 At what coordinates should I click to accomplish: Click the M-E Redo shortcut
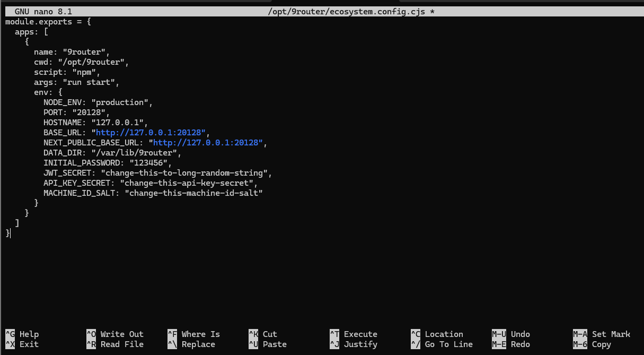coord(511,344)
